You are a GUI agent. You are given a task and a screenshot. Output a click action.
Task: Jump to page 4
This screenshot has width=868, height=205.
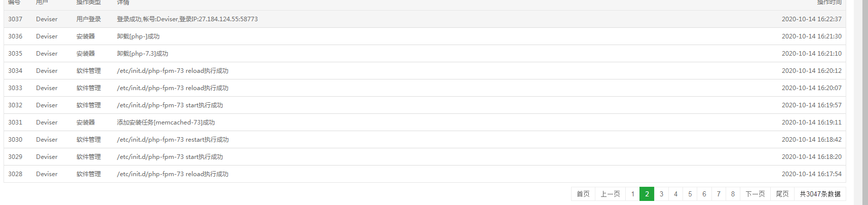pyautogui.click(x=675, y=194)
